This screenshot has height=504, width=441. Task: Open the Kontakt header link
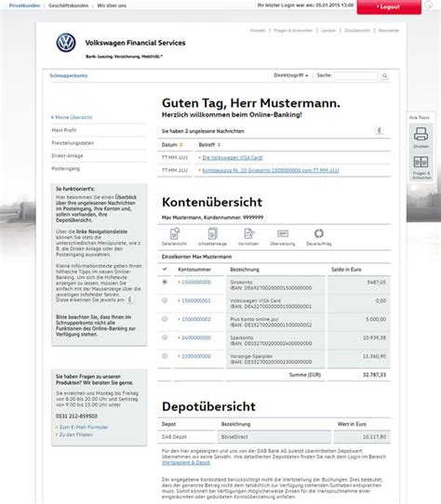[258, 31]
